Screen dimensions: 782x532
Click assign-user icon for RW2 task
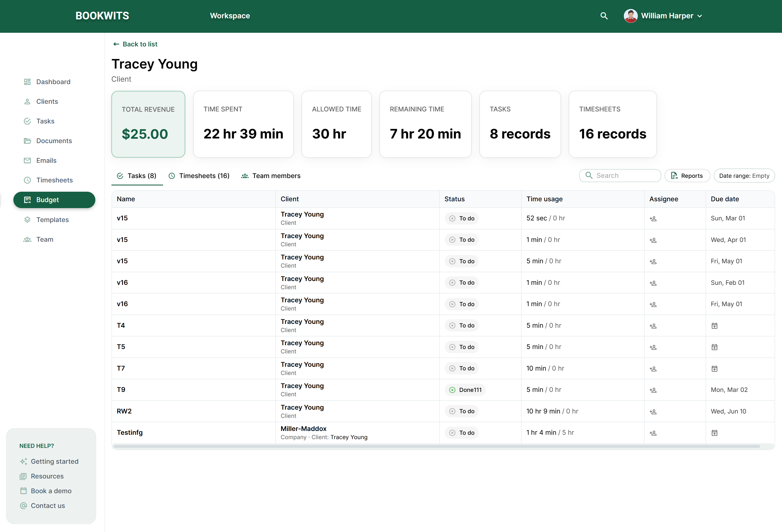coord(653,412)
